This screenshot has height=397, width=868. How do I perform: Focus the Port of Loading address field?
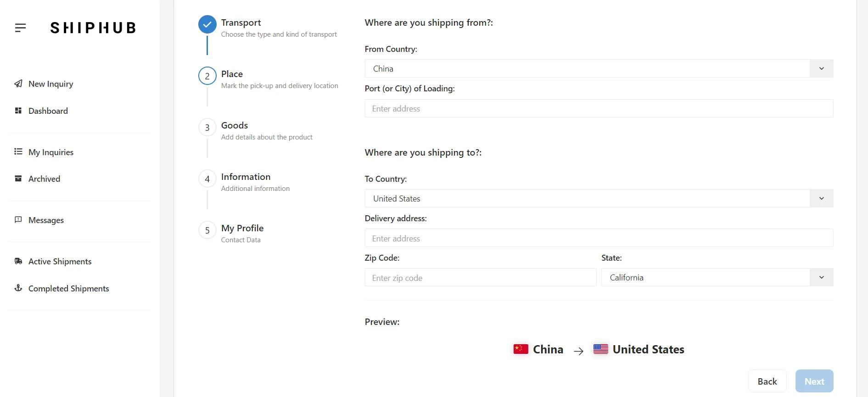point(599,108)
